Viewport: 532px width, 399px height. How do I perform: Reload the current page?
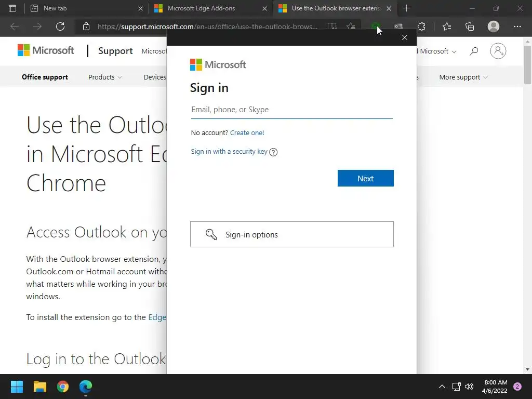point(60,26)
